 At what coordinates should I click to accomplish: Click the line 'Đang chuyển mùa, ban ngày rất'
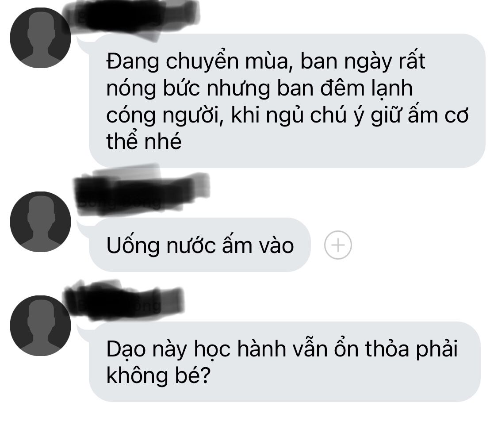pos(266,62)
